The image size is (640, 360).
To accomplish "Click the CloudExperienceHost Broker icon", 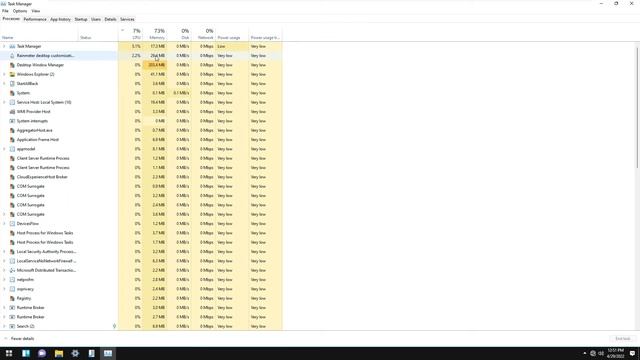I will [12, 177].
